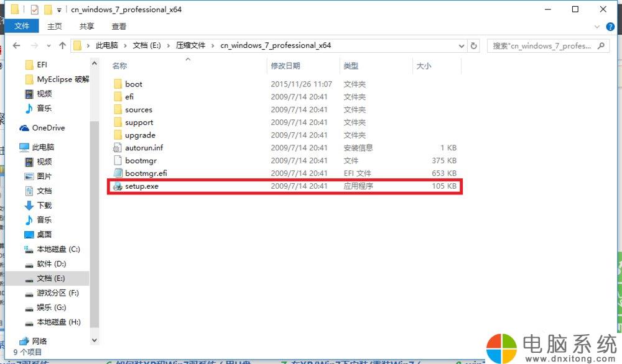Select 此电脑 in the navigation pane

(x=37, y=147)
